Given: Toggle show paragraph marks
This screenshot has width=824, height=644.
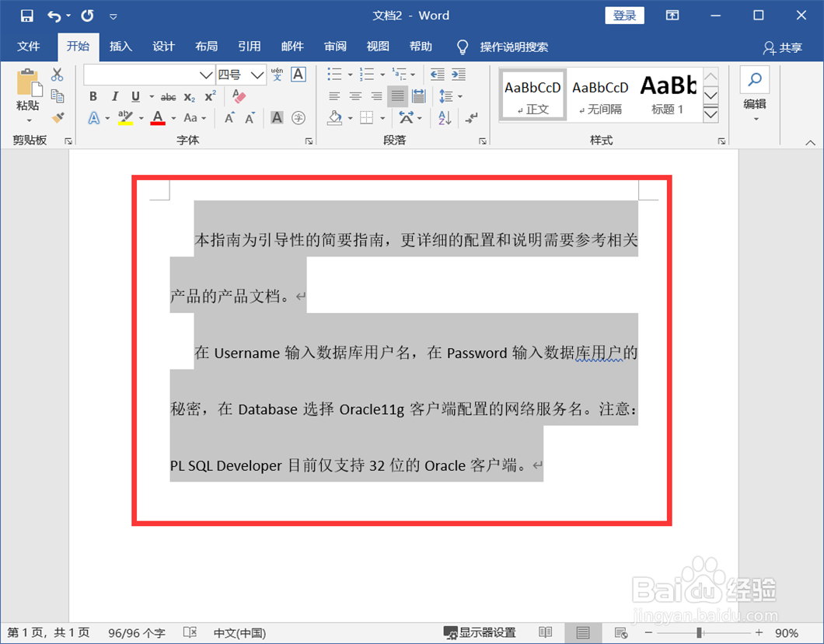Looking at the screenshot, I should [x=471, y=118].
